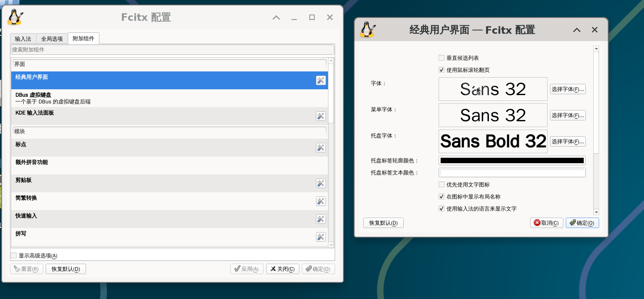Configure the 剪贴板 module via its wrench icon
Viewport: 644px width, 299px height.
(x=321, y=184)
